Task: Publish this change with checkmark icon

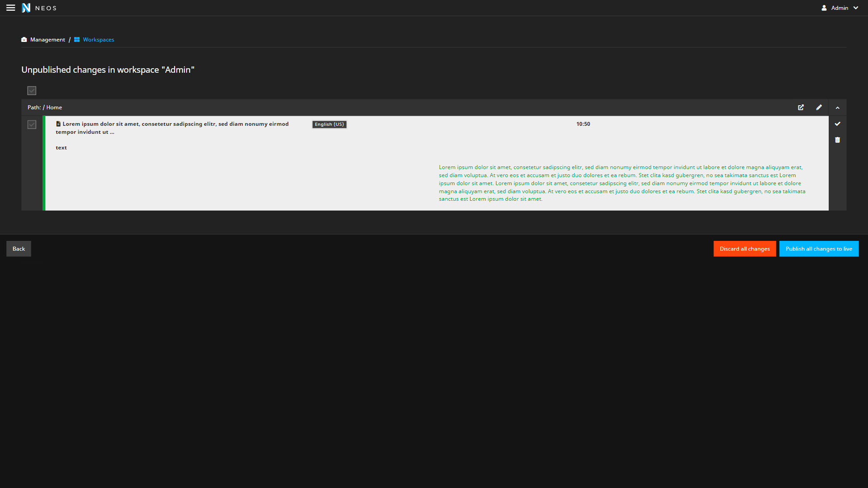Action: click(837, 124)
